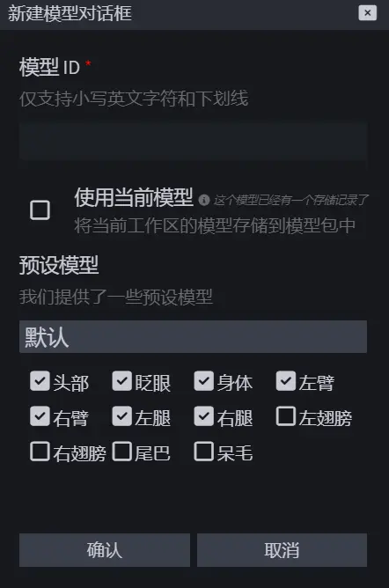Close the 新建模型对话框 dialog
389x588 pixels.
point(367,13)
